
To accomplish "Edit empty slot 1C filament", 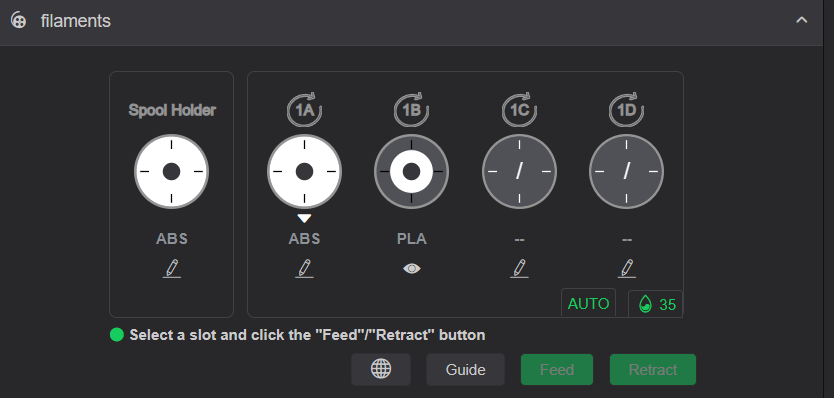I will (x=519, y=269).
